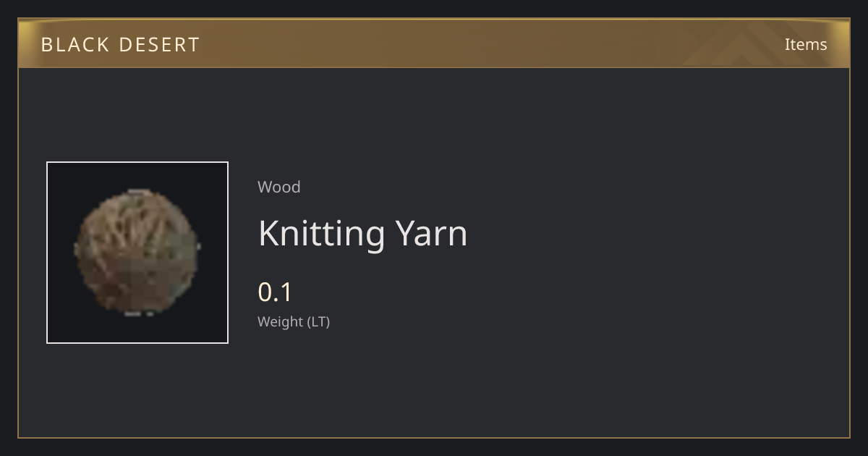The height and width of the screenshot is (456, 868).
Task: Click the (LT) unit text under the weight
Action: click(x=318, y=321)
